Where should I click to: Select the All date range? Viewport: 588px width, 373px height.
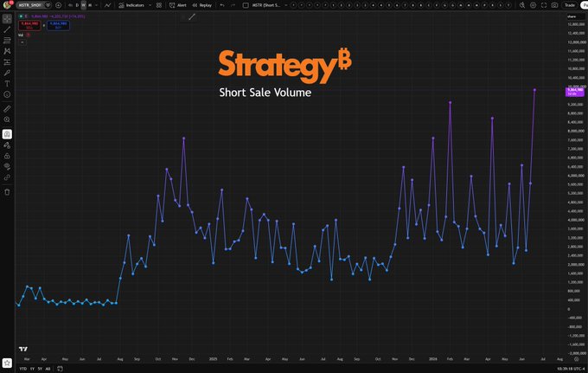pyautogui.click(x=48, y=369)
